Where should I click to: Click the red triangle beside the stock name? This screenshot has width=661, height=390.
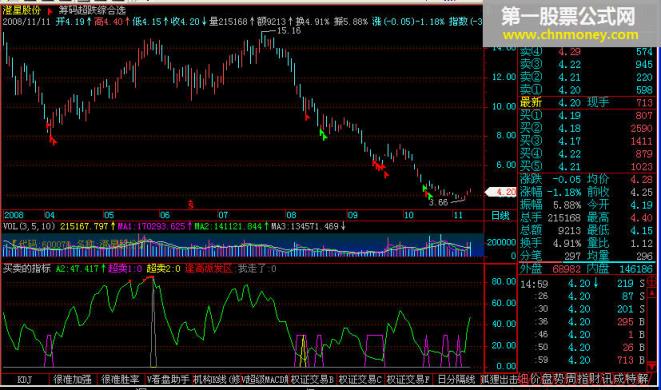pos(50,11)
